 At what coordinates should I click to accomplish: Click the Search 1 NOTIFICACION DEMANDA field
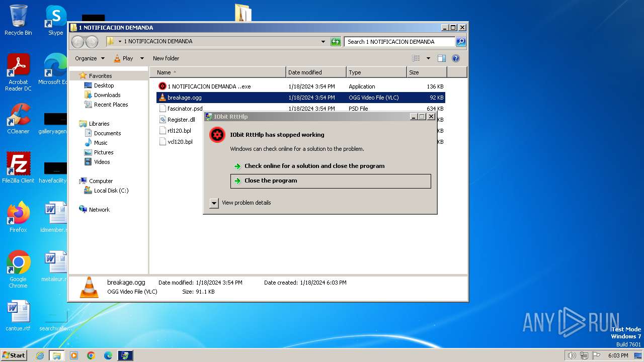tap(399, 42)
